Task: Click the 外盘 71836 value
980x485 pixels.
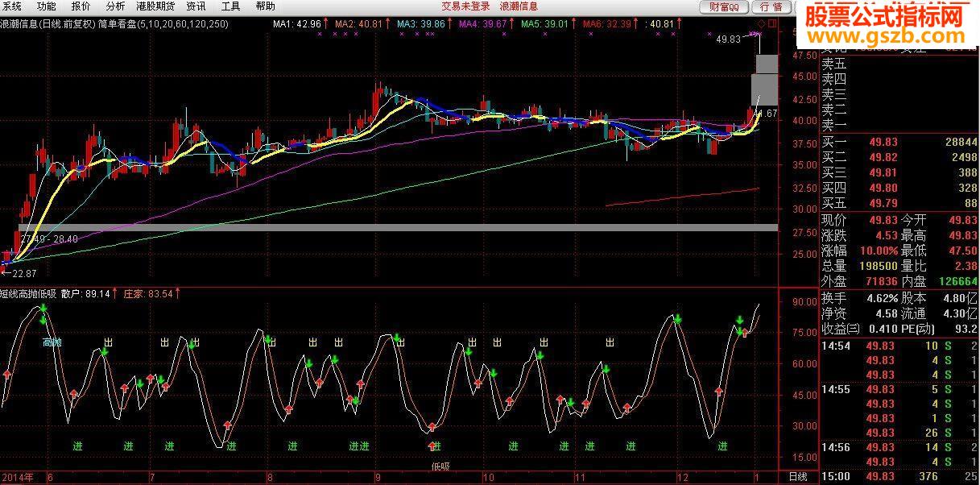Action: coord(882,281)
